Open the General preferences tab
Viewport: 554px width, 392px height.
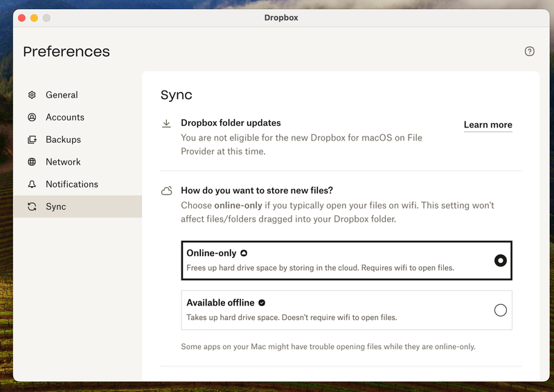point(62,95)
